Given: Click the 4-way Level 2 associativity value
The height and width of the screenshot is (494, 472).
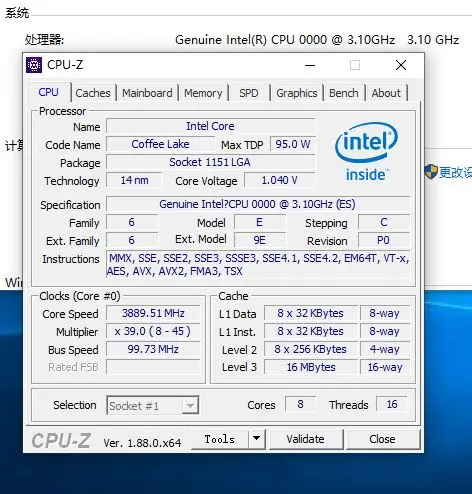Looking at the screenshot, I should tap(385, 349).
